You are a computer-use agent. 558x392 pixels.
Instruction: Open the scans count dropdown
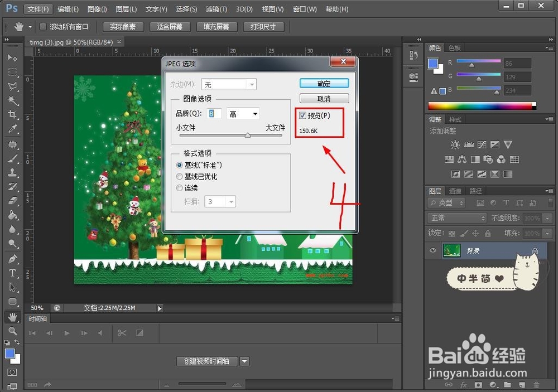pyautogui.click(x=220, y=202)
